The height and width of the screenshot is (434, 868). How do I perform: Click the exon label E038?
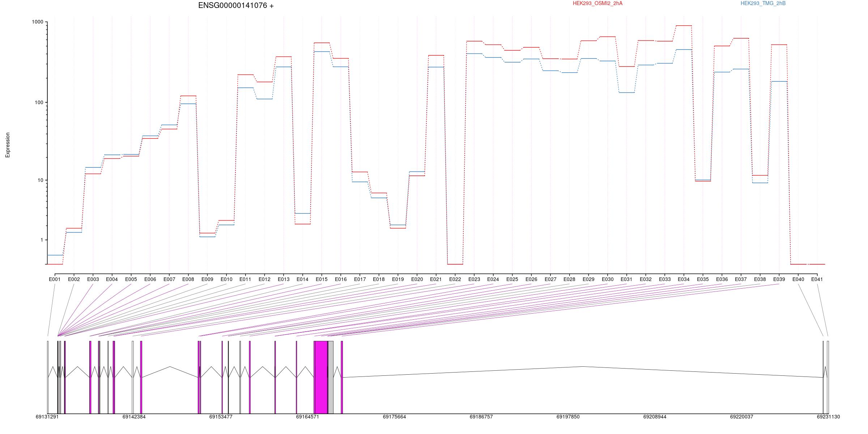tap(760, 279)
